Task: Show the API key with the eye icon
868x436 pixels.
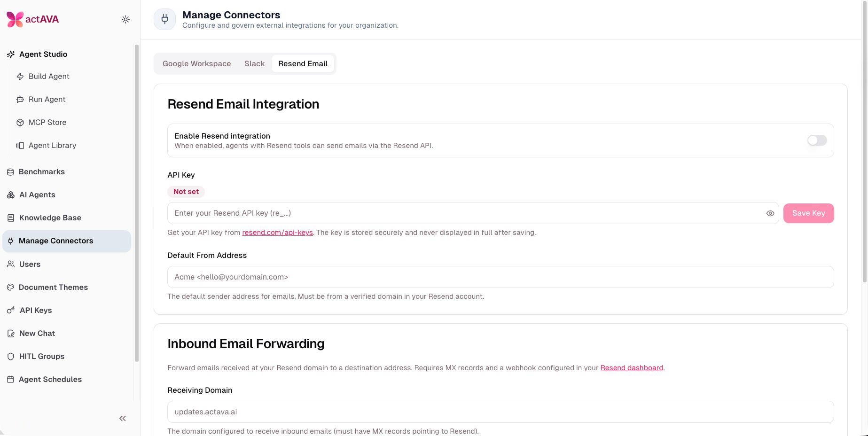Action: 770,213
